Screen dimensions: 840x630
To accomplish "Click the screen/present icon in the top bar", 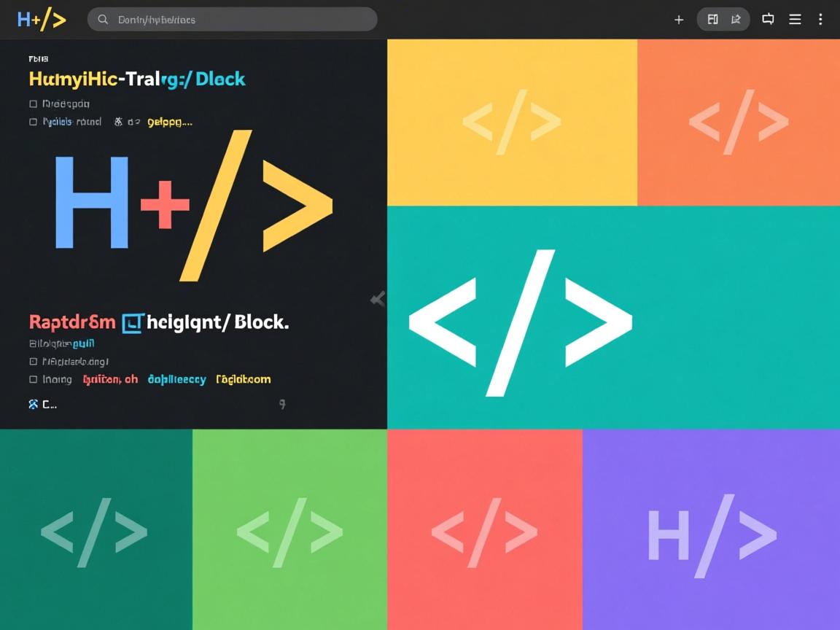I will pyautogui.click(x=768, y=20).
